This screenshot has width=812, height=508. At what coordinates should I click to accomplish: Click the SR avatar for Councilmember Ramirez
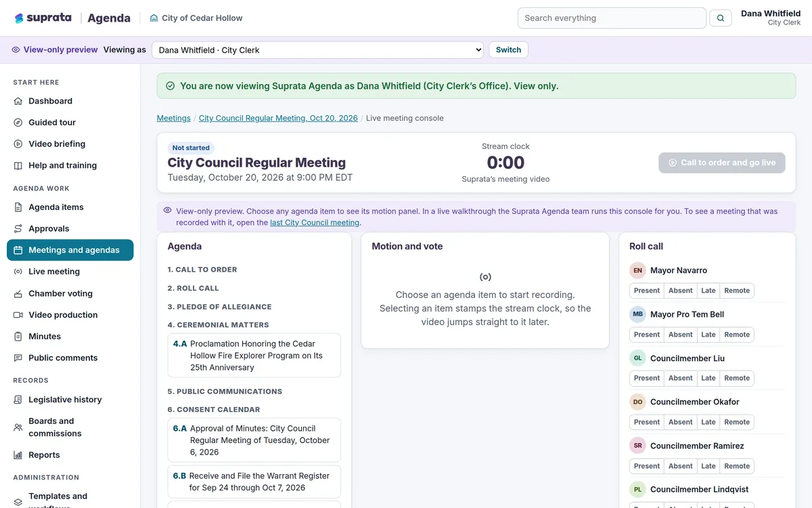click(x=637, y=446)
